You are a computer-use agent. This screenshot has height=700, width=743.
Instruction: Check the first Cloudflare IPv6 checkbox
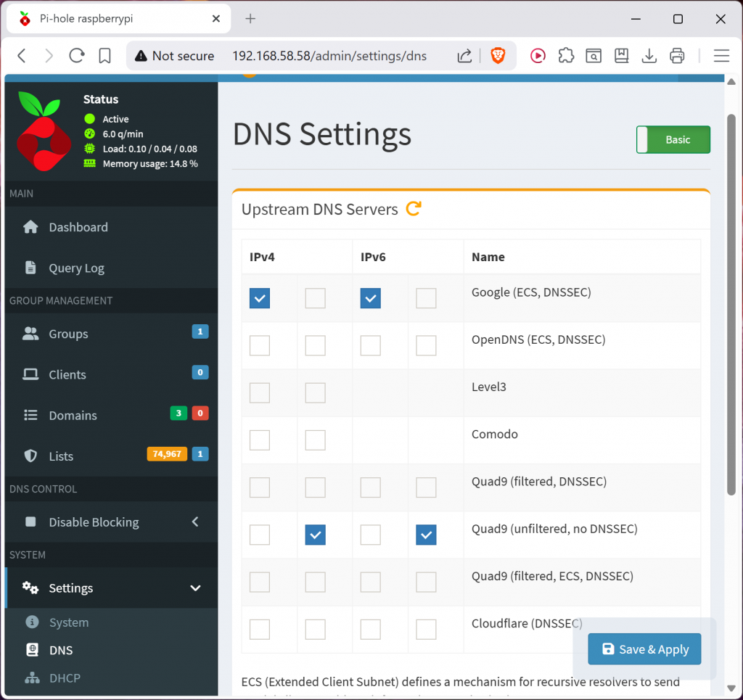371,629
